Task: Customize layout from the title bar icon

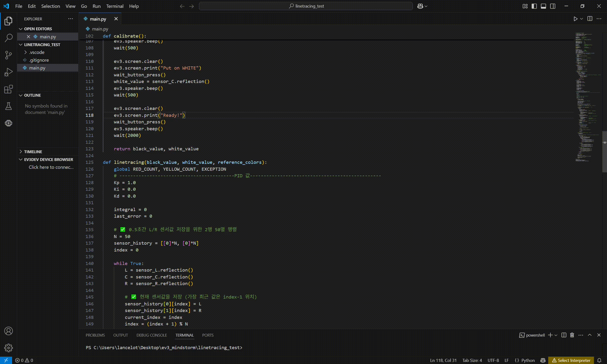Action: [x=525, y=6]
